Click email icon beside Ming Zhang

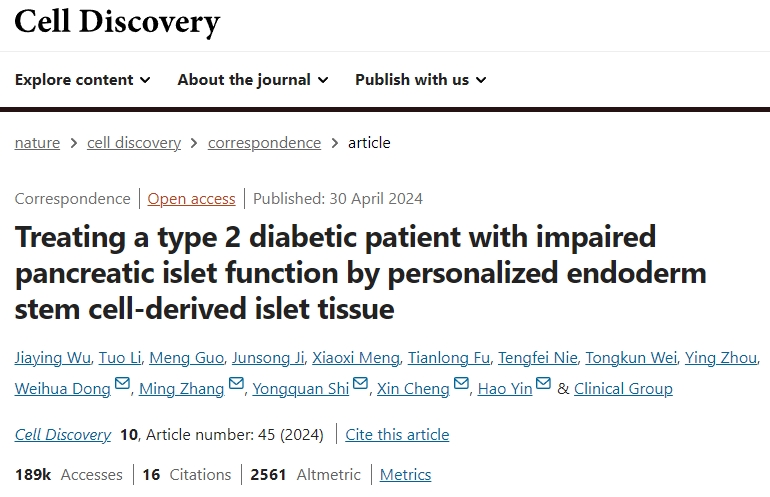(237, 385)
